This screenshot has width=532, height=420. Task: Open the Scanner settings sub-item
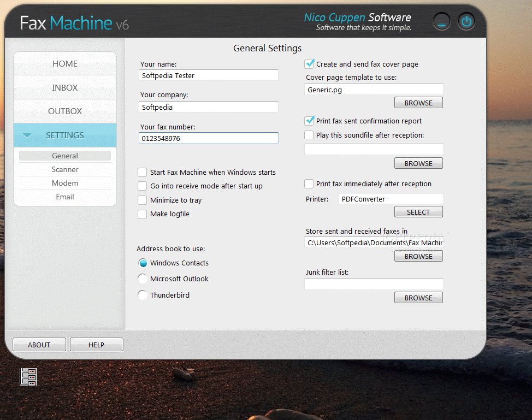coord(65,169)
